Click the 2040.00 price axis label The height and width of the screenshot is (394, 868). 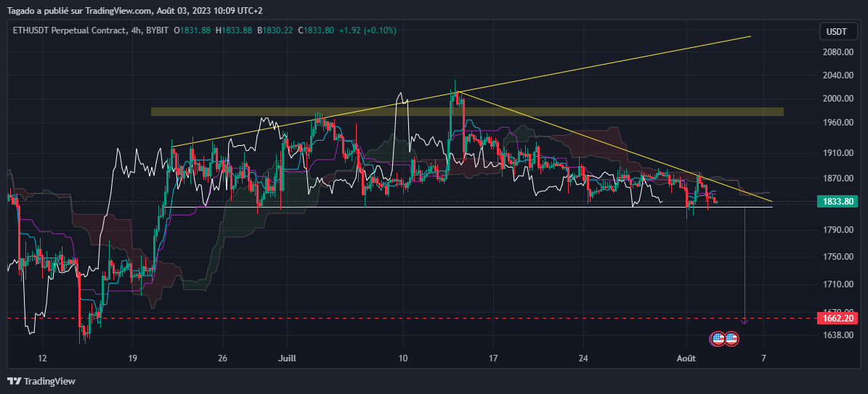(837, 75)
